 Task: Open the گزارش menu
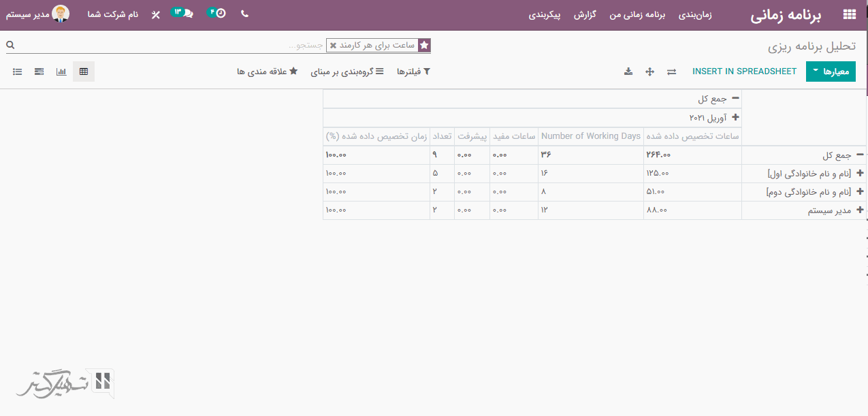[x=584, y=14]
